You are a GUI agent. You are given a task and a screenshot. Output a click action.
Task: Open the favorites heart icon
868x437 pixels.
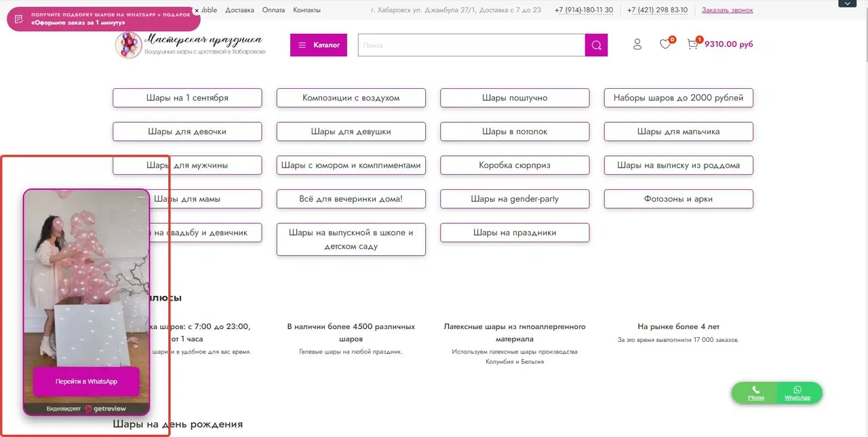[x=665, y=44]
